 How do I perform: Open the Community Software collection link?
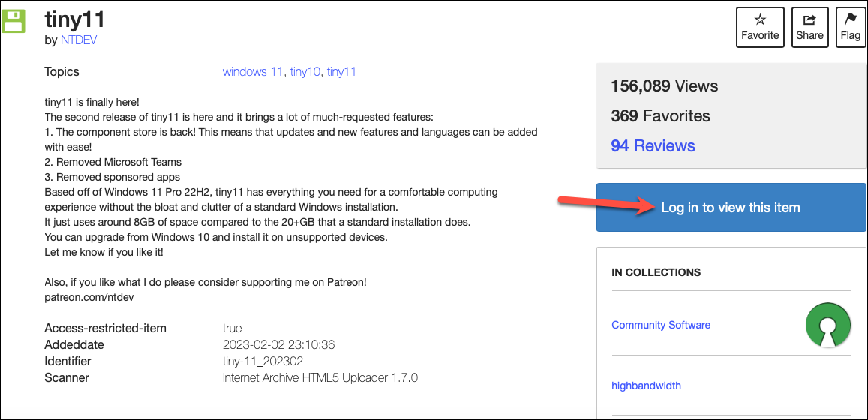pyautogui.click(x=661, y=325)
